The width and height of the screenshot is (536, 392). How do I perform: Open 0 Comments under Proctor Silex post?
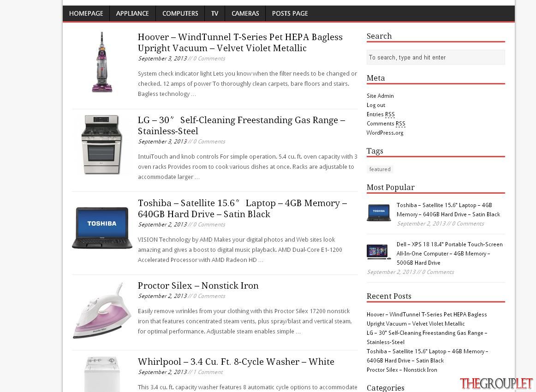coord(209,296)
